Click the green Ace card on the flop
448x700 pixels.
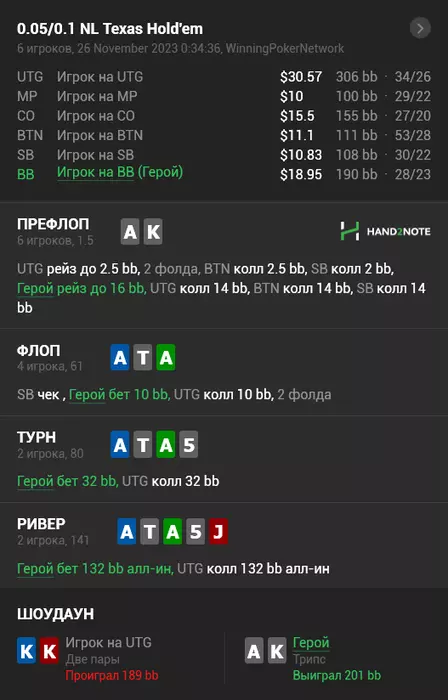(x=166, y=358)
